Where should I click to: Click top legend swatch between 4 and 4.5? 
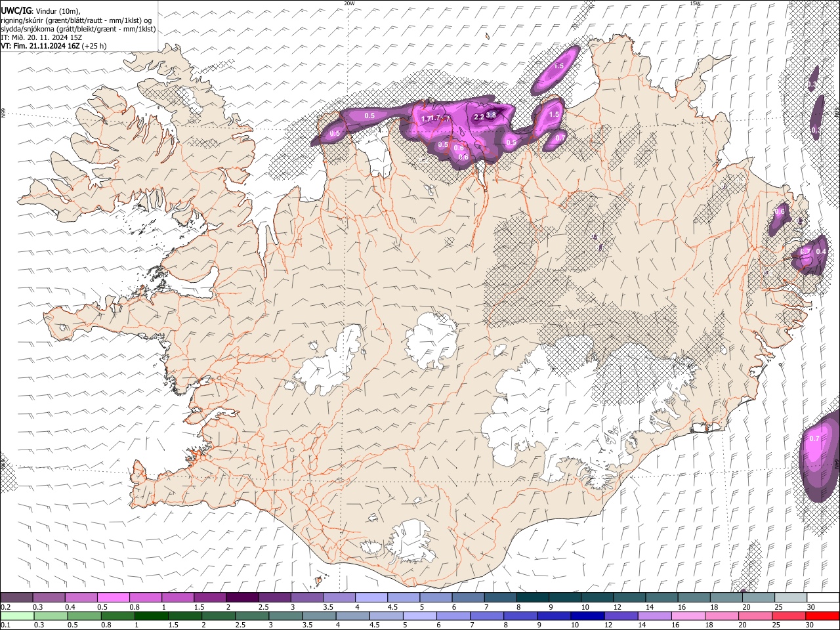(x=371, y=597)
